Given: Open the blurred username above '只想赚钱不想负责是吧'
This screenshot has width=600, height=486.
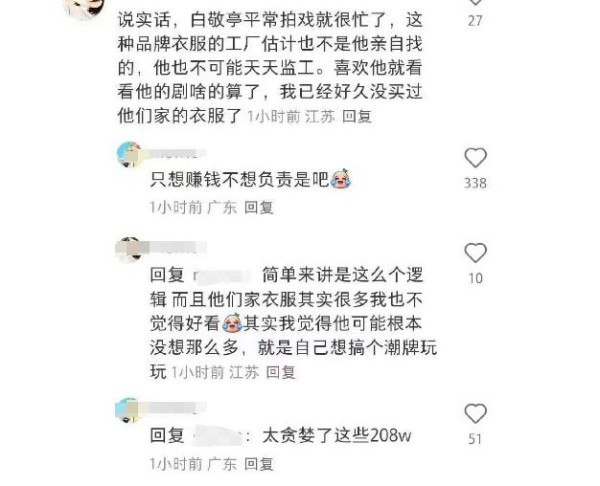Looking at the screenshot, I should click(174, 153).
